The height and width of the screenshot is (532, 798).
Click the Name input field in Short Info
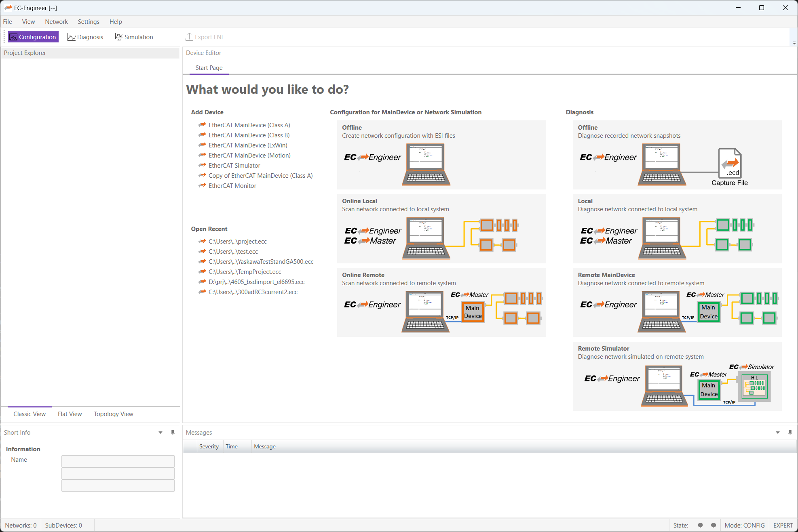click(118, 461)
